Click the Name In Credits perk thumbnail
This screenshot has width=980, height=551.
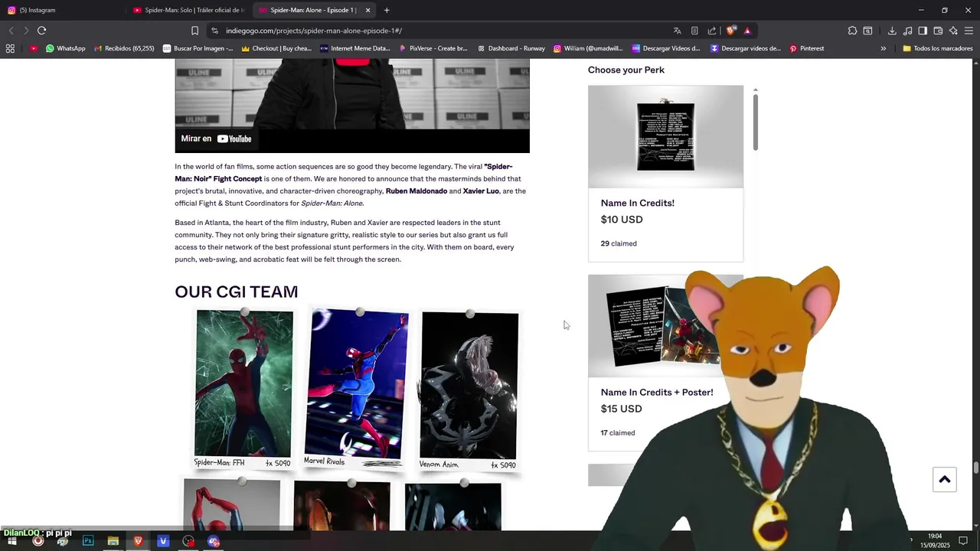click(x=665, y=136)
